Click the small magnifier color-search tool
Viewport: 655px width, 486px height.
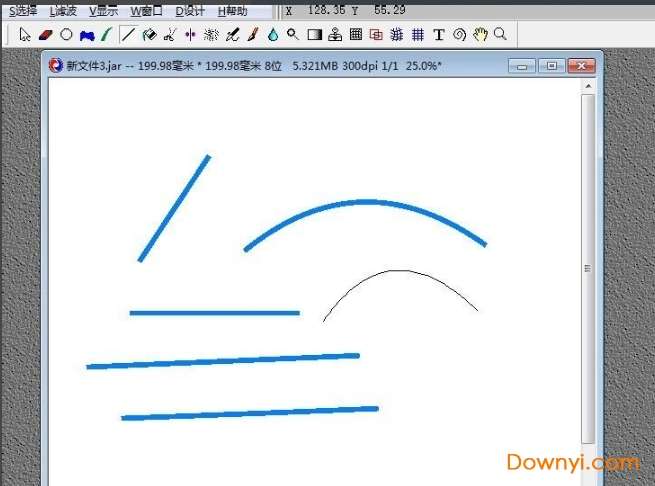point(293,34)
